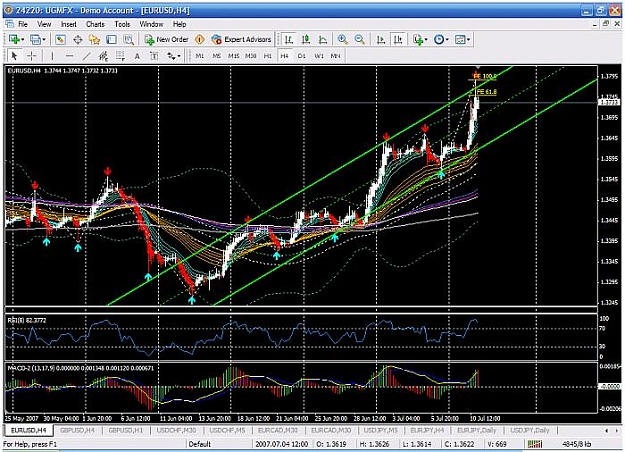Open the Indicators list icon
The image size is (625, 452).
[418, 39]
